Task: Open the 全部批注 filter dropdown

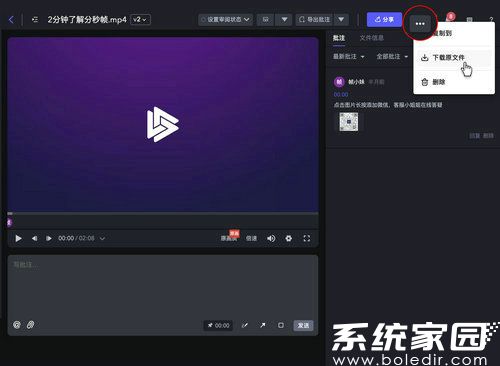Action: (x=392, y=57)
